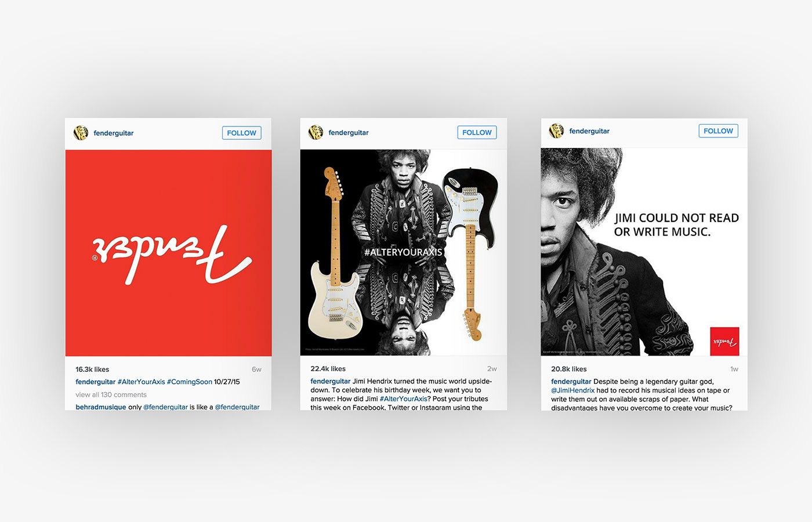Click fenderguitar avatar on red logo post
The width and height of the screenshot is (812, 522).
point(81,133)
